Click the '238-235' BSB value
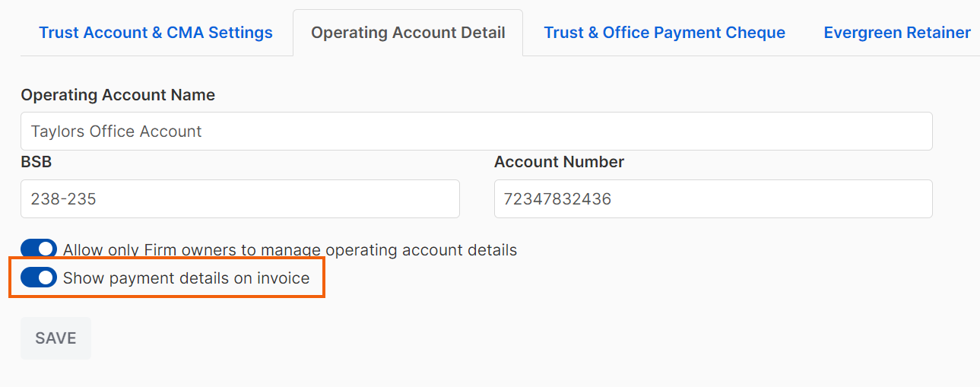Image resolution: width=980 pixels, height=387 pixels. (63, 199)
